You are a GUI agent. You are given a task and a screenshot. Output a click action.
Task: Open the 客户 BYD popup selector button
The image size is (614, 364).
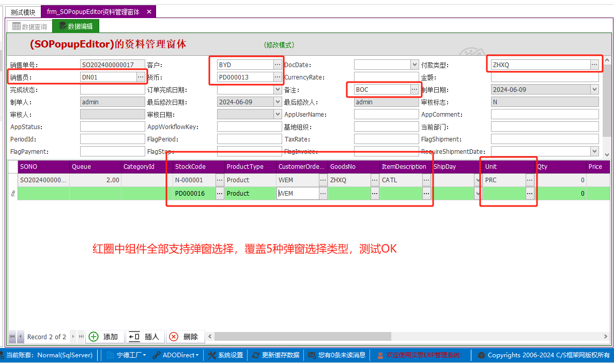pos(277,65)
